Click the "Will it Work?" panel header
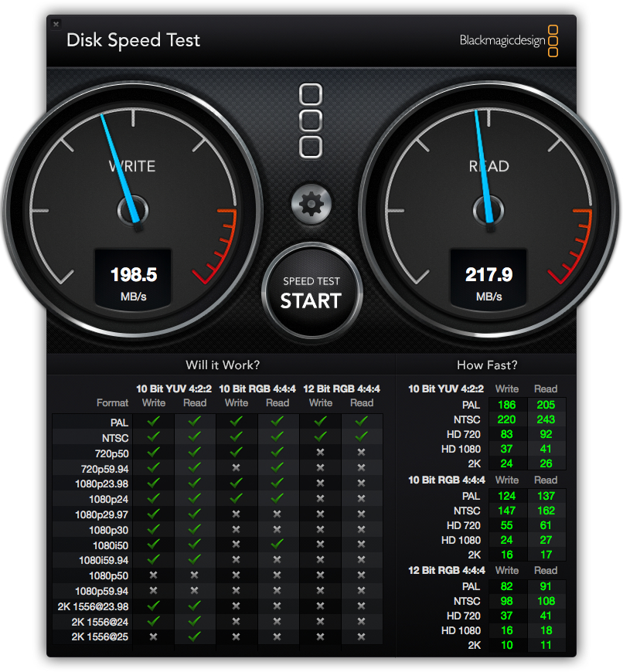 [x=223, y=365]
